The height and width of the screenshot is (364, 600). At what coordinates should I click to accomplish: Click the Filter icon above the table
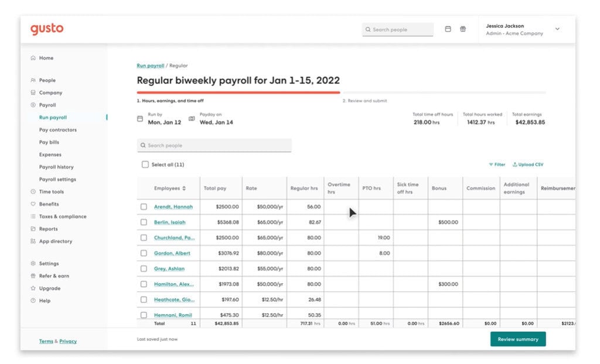491,165
